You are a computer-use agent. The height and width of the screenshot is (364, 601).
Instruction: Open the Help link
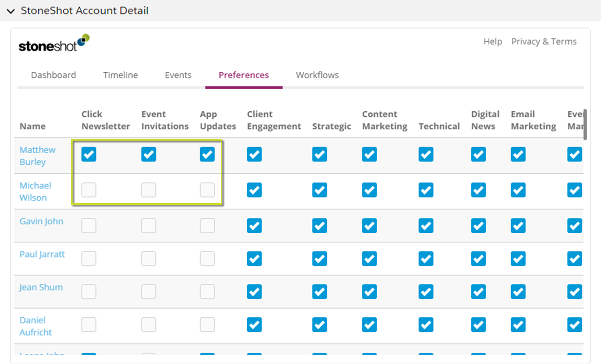pos(493,41)
